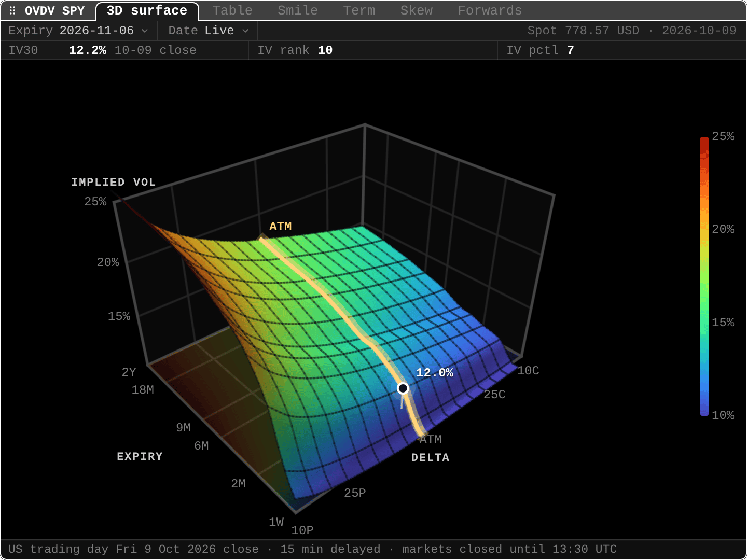This screenshot has width=747, height=560.
Task: Click the 15% tick on the implied vol axis
Action: 119,316
